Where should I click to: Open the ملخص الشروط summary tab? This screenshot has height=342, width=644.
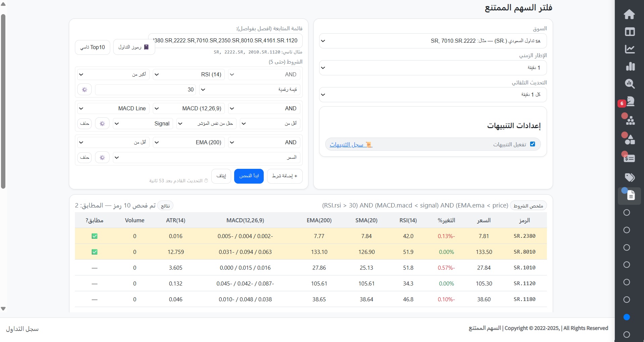pos(529,205)
